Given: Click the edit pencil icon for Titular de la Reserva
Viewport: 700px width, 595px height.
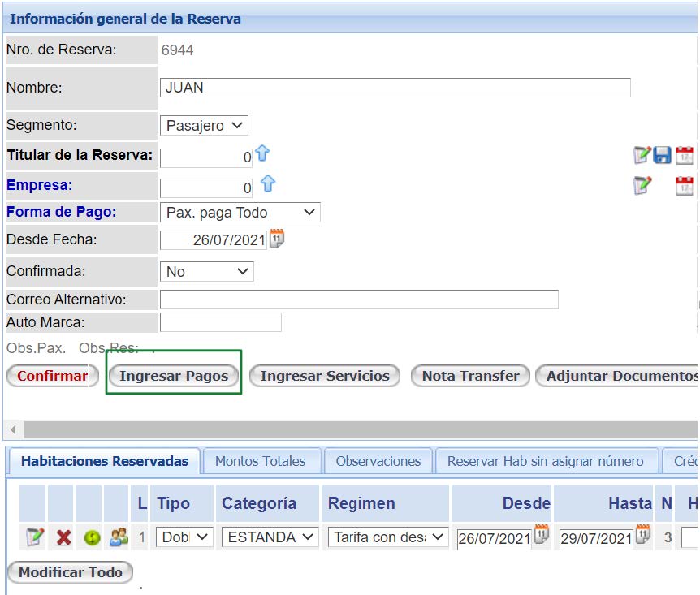Looking at the screenshot, I should tap(642, 155).
